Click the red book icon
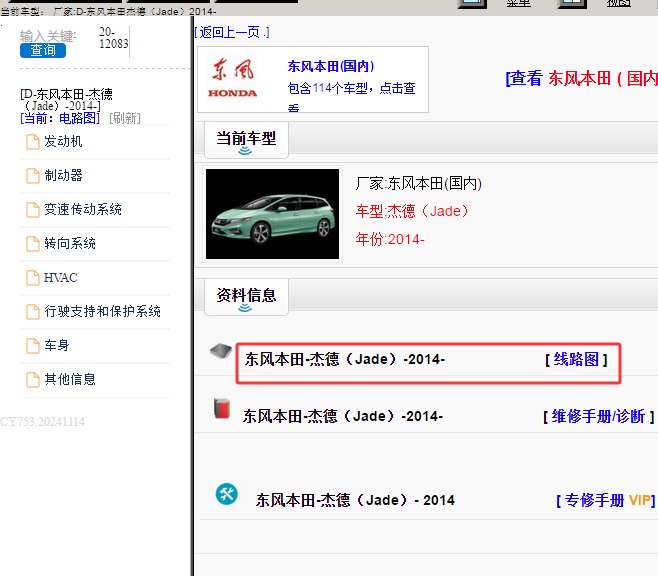Screen dimensions: 658x576 222,409
